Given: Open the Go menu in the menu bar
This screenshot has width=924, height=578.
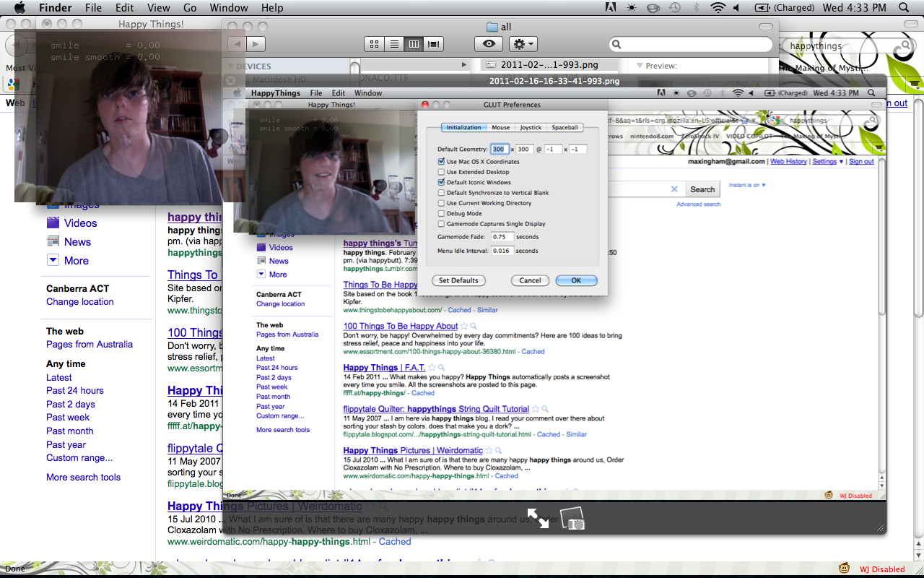Looking at the screenshot, I should click(x=190, y=8).
